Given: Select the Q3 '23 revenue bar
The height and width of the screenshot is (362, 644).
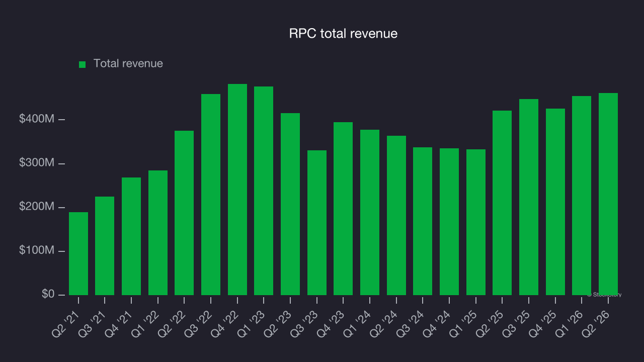Looking at the screenshot, I should click(x=317, y=223).
